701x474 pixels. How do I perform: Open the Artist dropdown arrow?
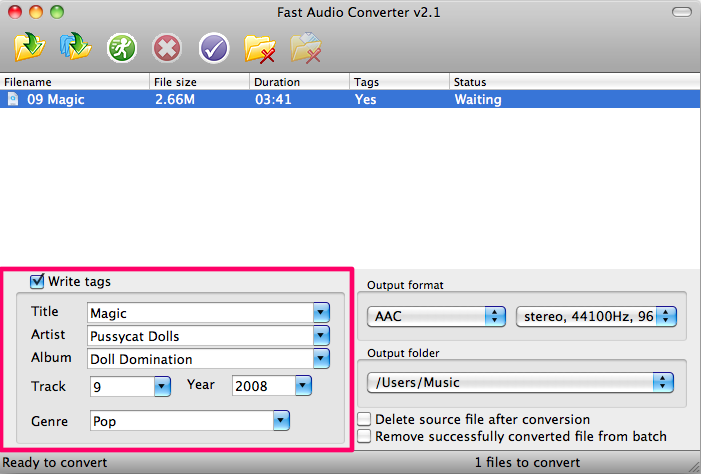(x=321, y=335)
